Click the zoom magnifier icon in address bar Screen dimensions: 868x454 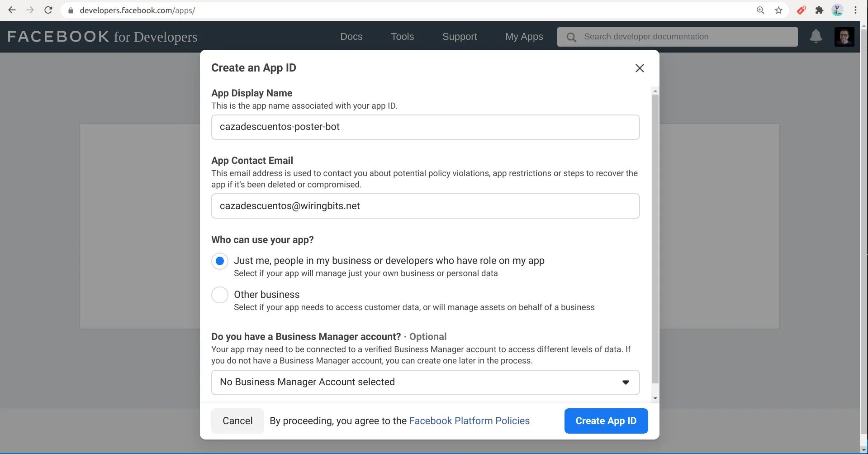tap(760, 10)
